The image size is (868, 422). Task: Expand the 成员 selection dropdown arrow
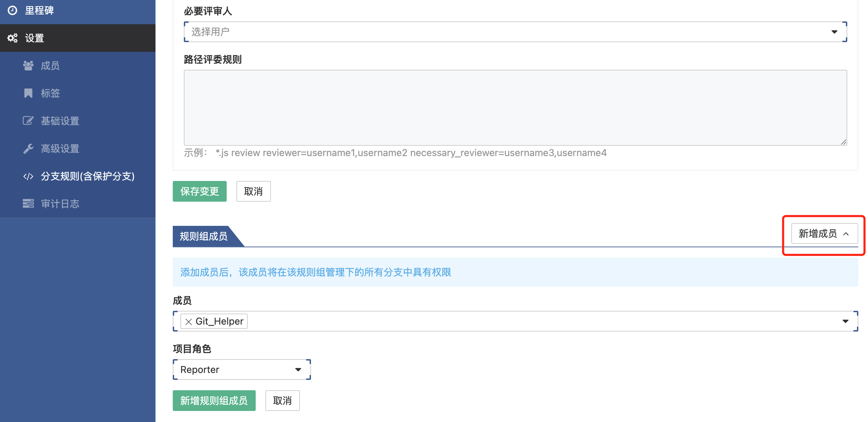tap(845, 322)
